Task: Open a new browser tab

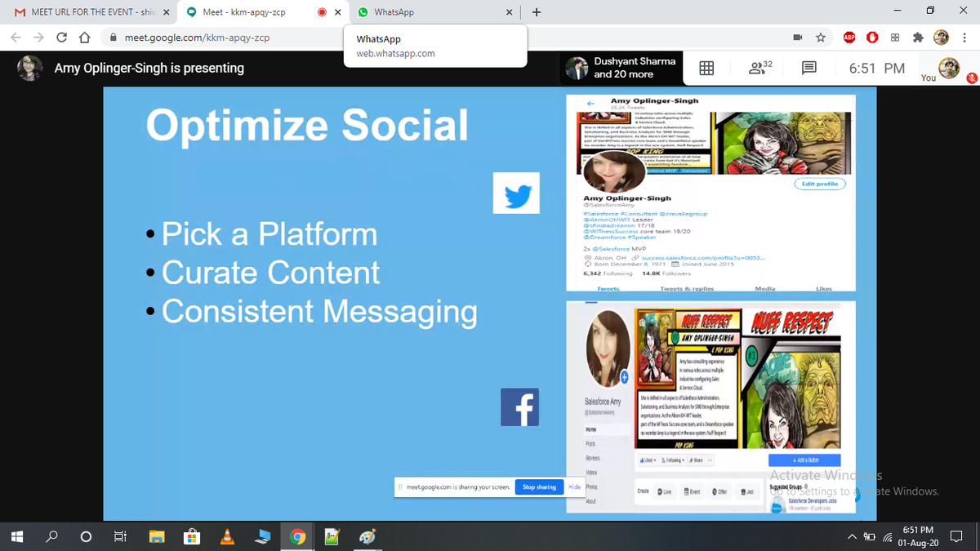Action: pos(536,12)
